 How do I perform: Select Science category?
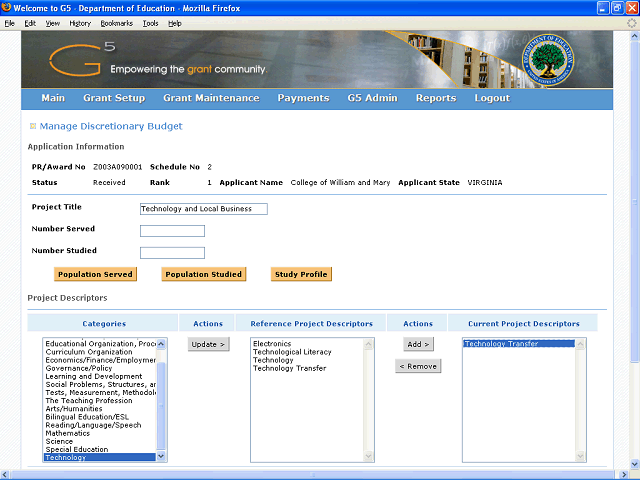tap(100, 441)
